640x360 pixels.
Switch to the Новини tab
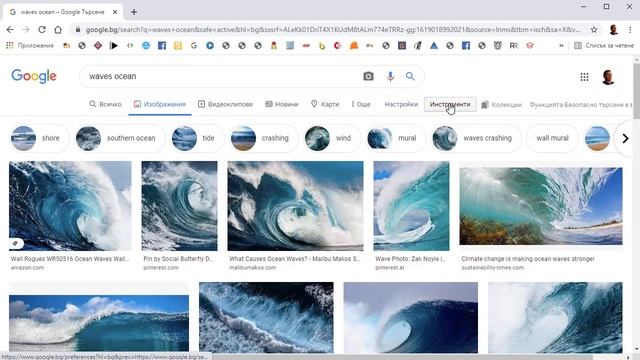(x=282, y=104)
